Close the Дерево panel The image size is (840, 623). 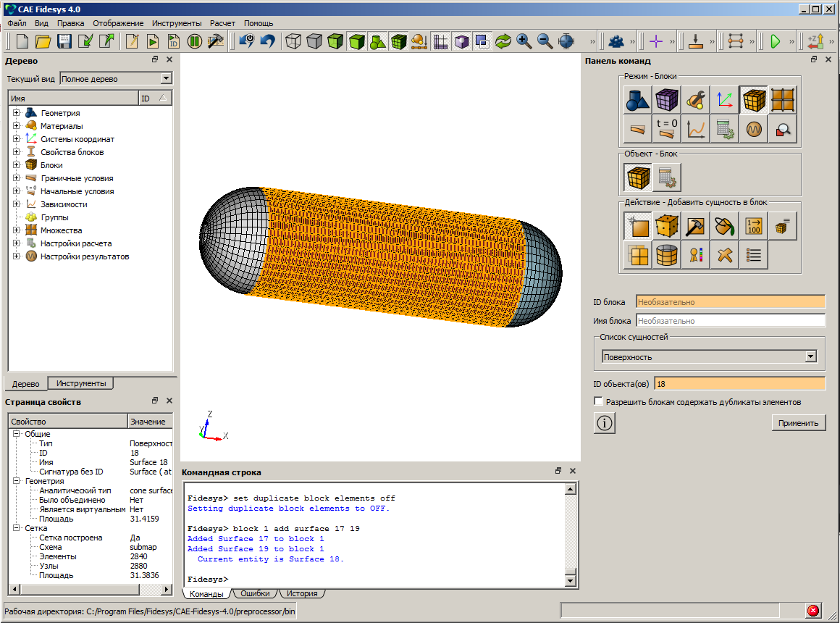[169, 59]
